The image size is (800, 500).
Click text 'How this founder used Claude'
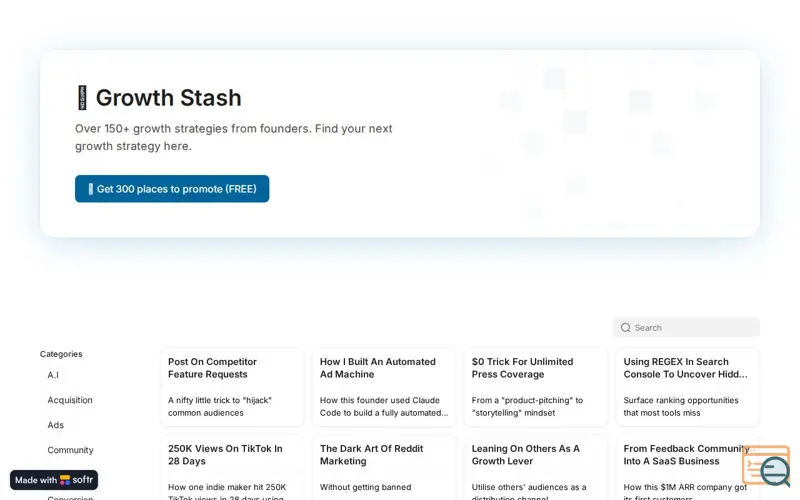click(380, 401)
